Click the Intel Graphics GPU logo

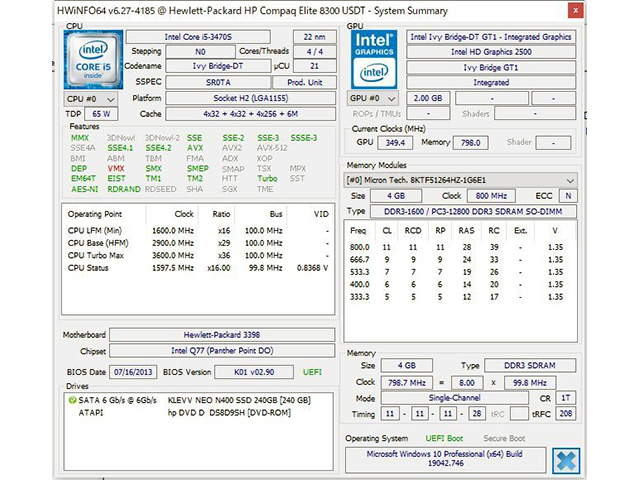pyautogui.click(x=374, y=60)
